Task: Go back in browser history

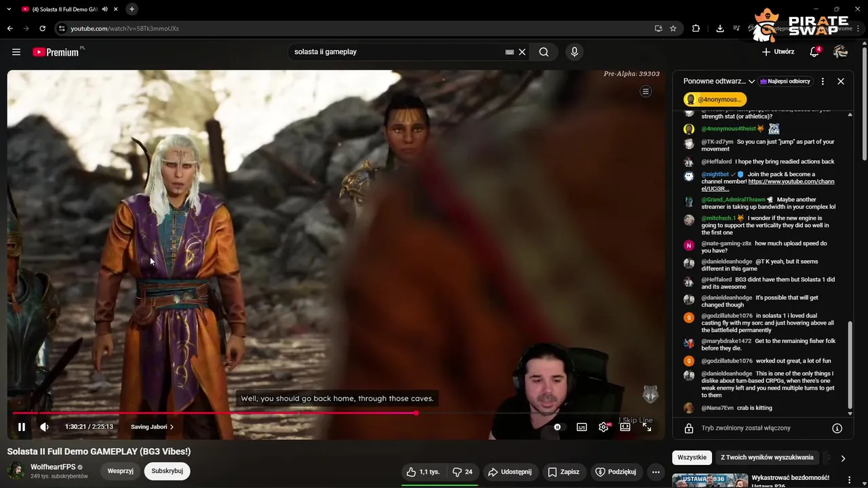Action: pyautogui.click(x=9, y=28)
